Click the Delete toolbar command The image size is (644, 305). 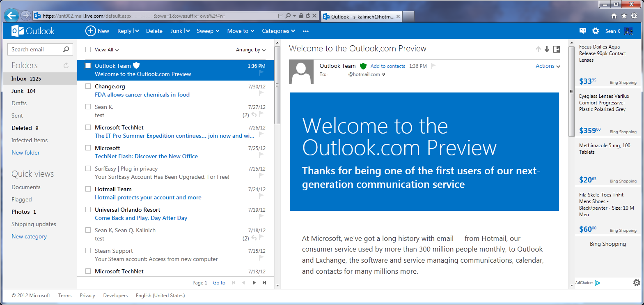(154, 31)
